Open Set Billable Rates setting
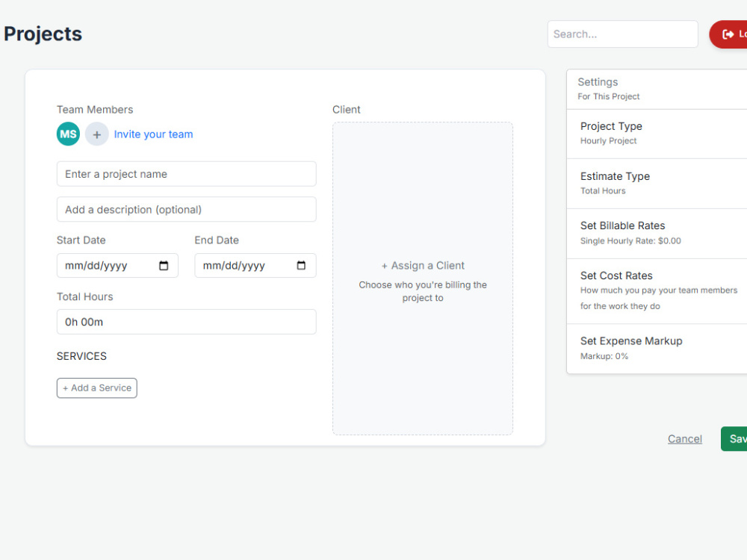 click(x=657, y=234)
